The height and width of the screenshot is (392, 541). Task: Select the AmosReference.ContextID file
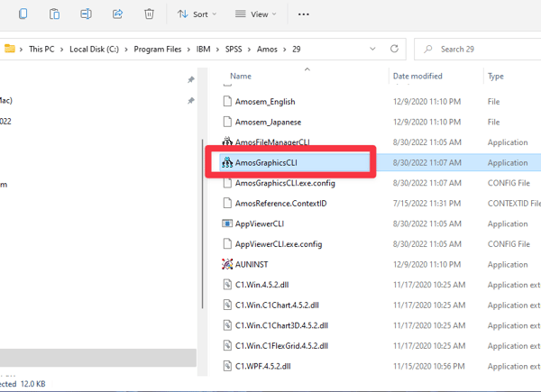click(x=280, y=204)
